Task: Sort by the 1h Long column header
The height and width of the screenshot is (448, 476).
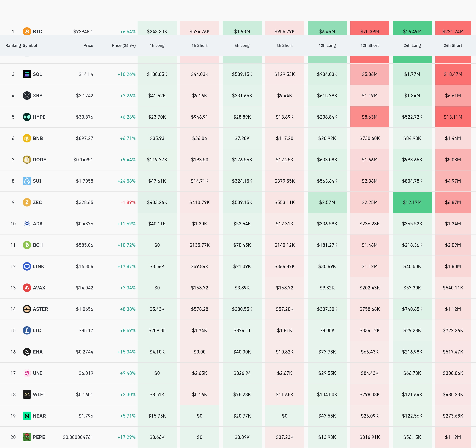Action: [157, 45]
